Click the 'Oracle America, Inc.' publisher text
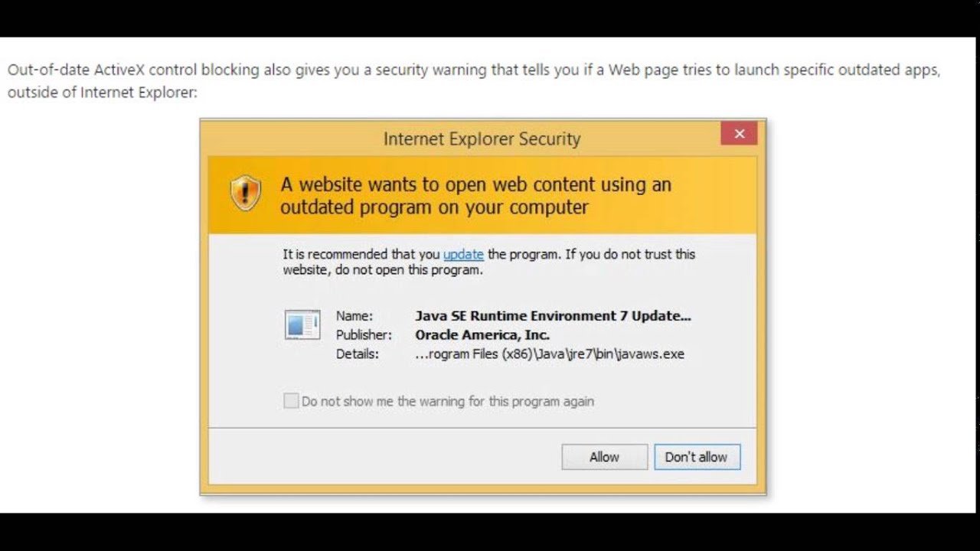Viewport: 980px width, 551px height. pos(482,335)
